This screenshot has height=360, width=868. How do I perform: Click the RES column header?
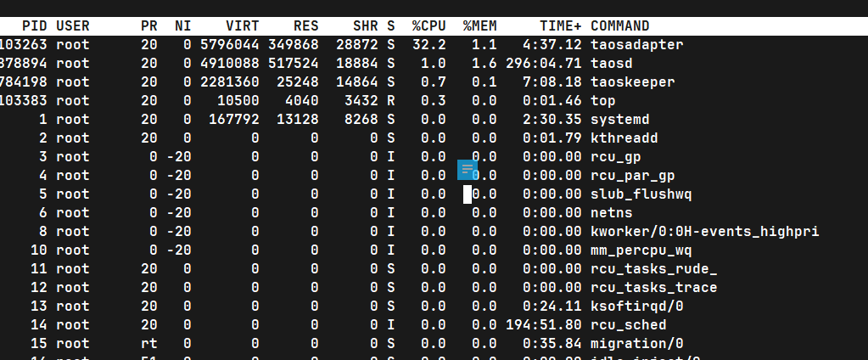305,26
